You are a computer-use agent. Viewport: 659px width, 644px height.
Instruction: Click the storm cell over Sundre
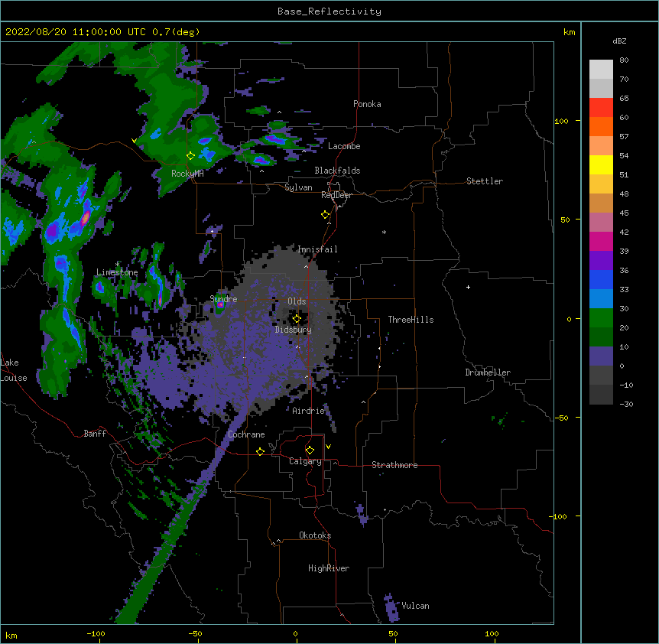click(220, 306)
